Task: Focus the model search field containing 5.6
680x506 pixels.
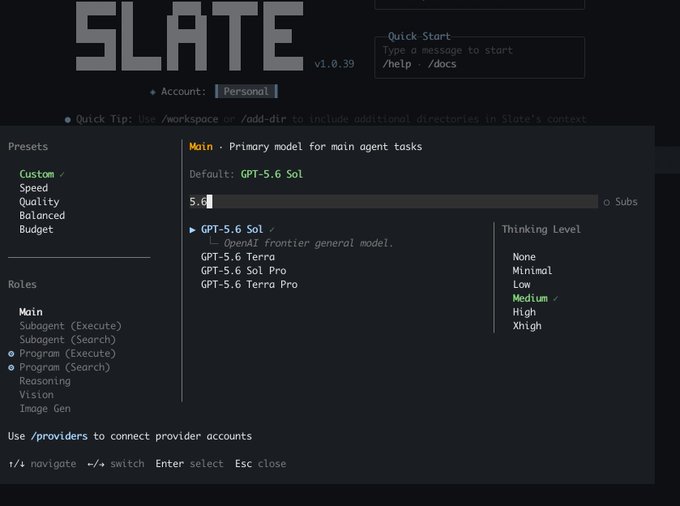Action: tap(393, 202)
